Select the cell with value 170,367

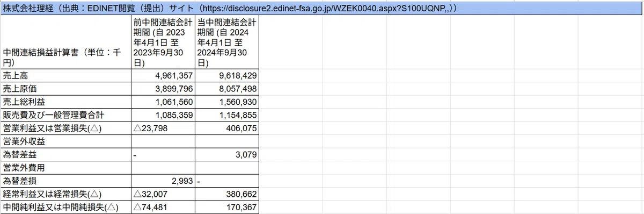tap(228, 207)
